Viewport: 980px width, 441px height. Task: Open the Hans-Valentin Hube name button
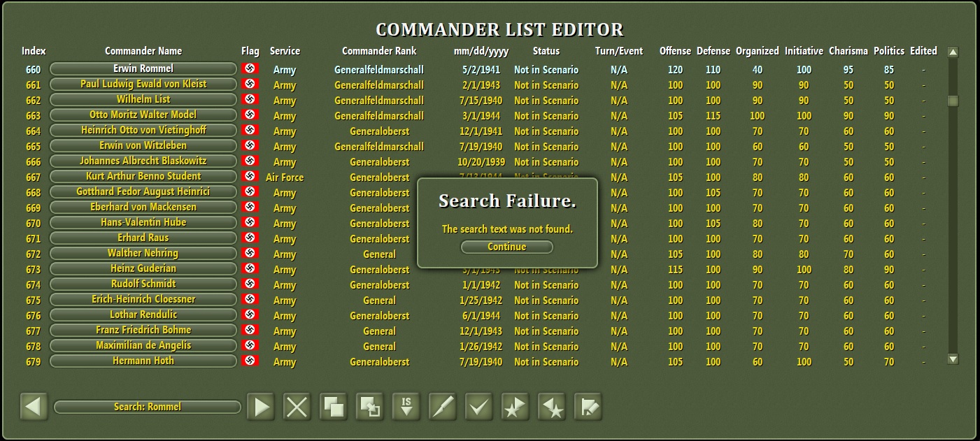143,222
